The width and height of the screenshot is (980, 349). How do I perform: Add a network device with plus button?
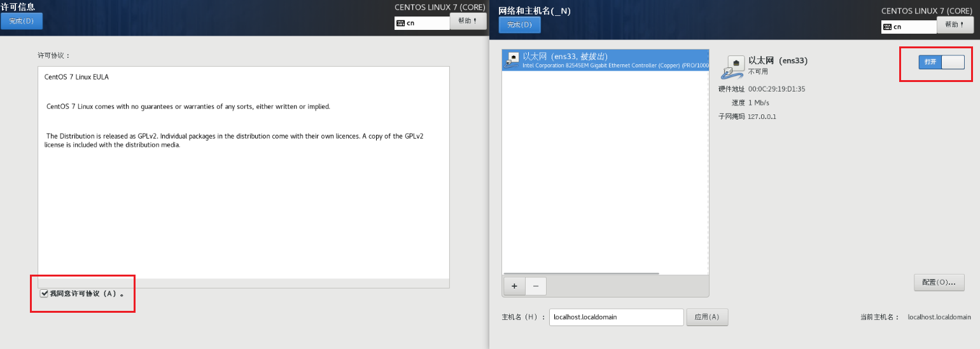(514, 287)
